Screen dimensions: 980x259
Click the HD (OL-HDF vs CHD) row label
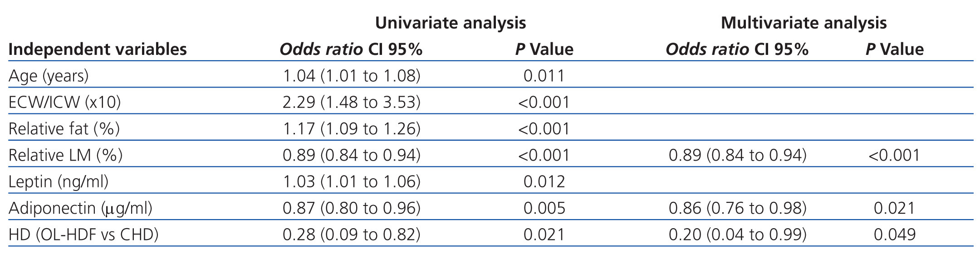[83, 235]
